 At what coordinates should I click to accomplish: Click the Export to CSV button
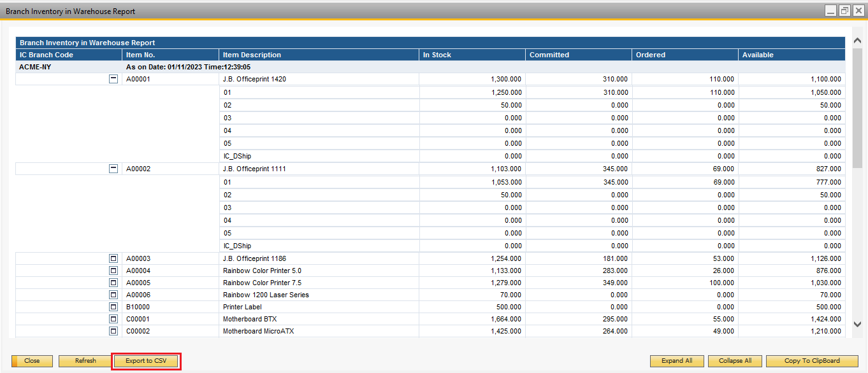146,361
